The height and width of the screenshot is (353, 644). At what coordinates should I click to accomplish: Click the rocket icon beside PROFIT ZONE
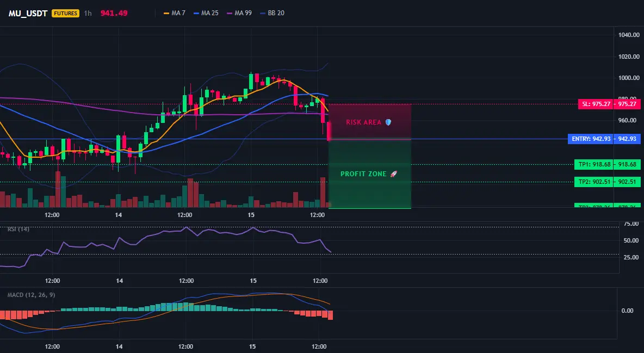[393, 174]
